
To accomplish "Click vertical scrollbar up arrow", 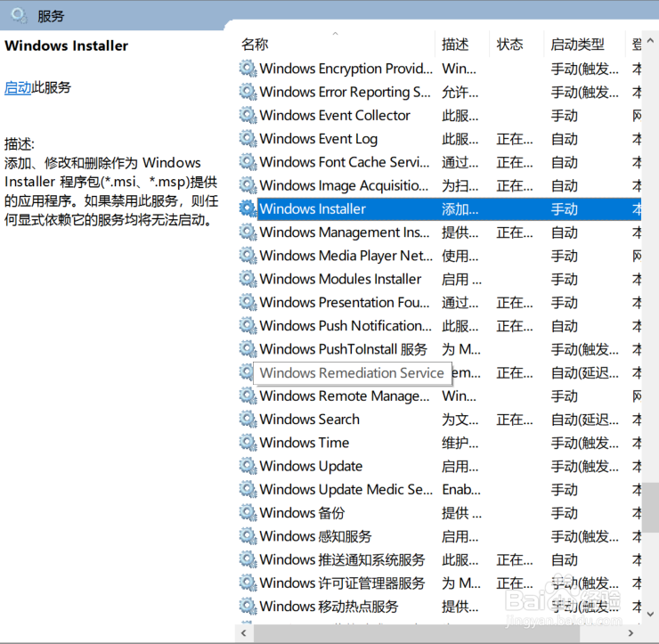I will click(x=650, y=41).
